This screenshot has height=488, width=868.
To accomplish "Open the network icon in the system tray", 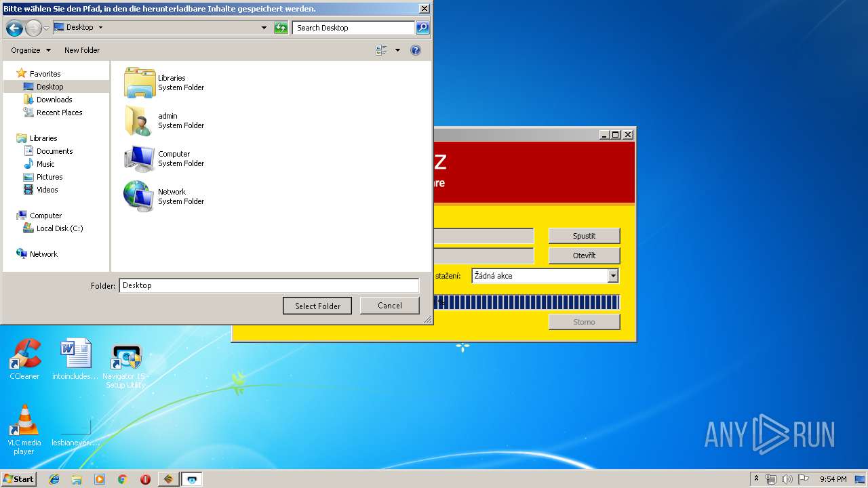I will pos(771,479).
